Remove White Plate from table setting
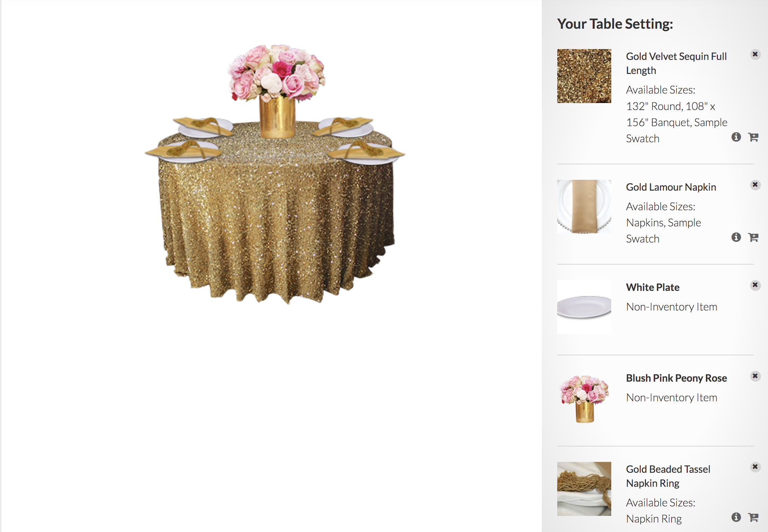Image resolution: width=768 pixels, height=532 pixels. (x=755, y=285)
